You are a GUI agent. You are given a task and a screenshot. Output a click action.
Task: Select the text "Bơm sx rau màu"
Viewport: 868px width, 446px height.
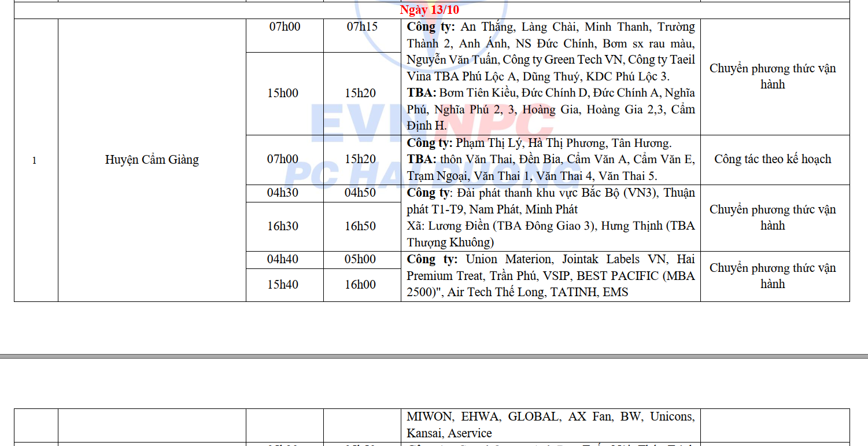[648, 43]
